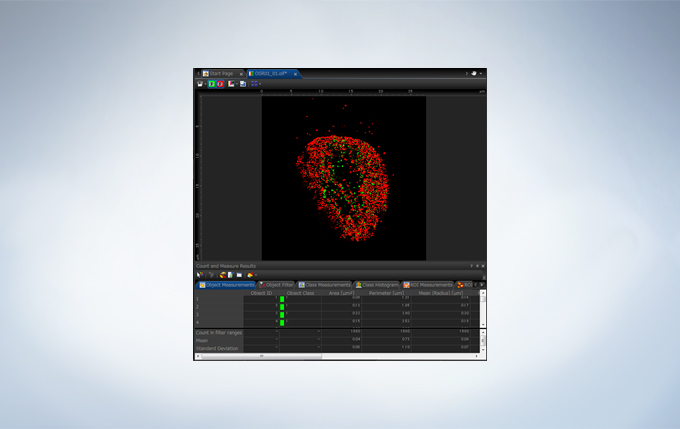Switch to the Object Filter tab
The image size is (680, 429).
pos(277,285)
